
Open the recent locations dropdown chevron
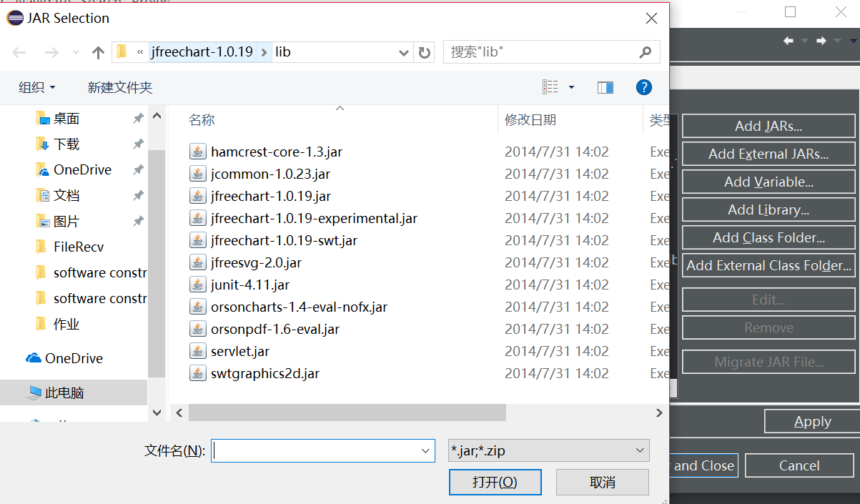(x=76, y=53)
